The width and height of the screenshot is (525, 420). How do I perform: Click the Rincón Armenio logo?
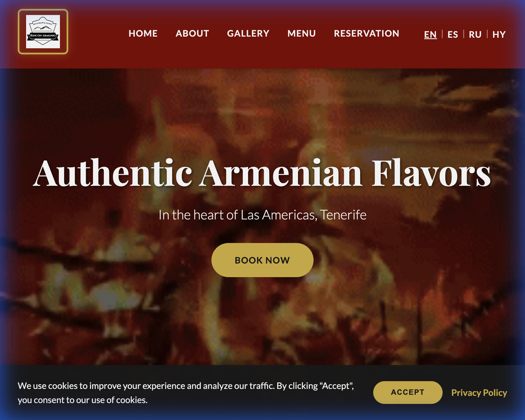pyautogui.click(x=43, y=32)
